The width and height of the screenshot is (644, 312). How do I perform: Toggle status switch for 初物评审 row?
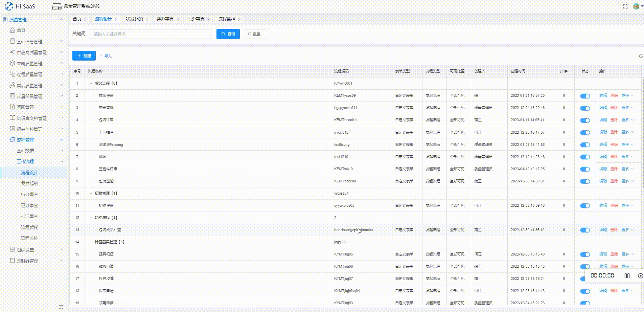[585, 206]
